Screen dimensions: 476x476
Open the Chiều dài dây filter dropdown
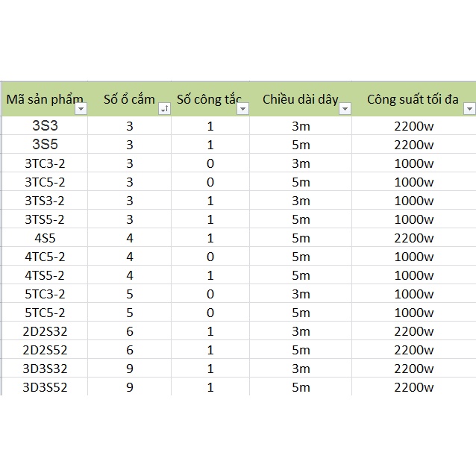tap(344, 109)
